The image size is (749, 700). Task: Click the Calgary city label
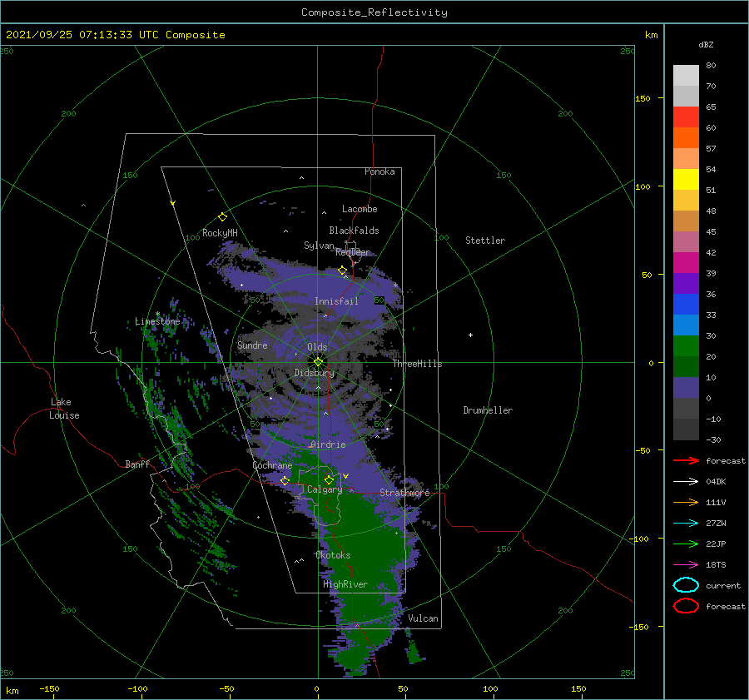tap(325, 489)
